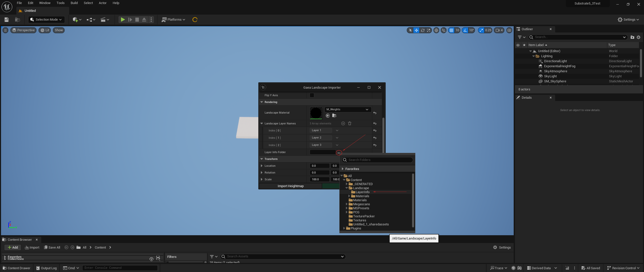
Task: Click the Skip/Advance frame play icon
Action: [x=130, y=20]
